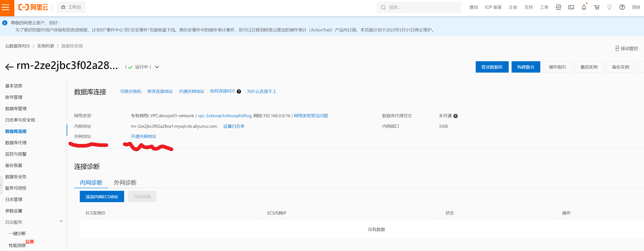Click the help icon beside 如何连接RDS
This screenshot has width=644, height=251.
(x=239, y=92)
